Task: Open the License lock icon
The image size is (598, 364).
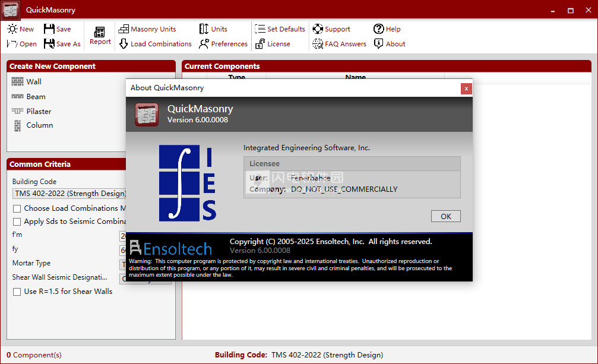Action: pyautogui.click(x=260, y=43)
